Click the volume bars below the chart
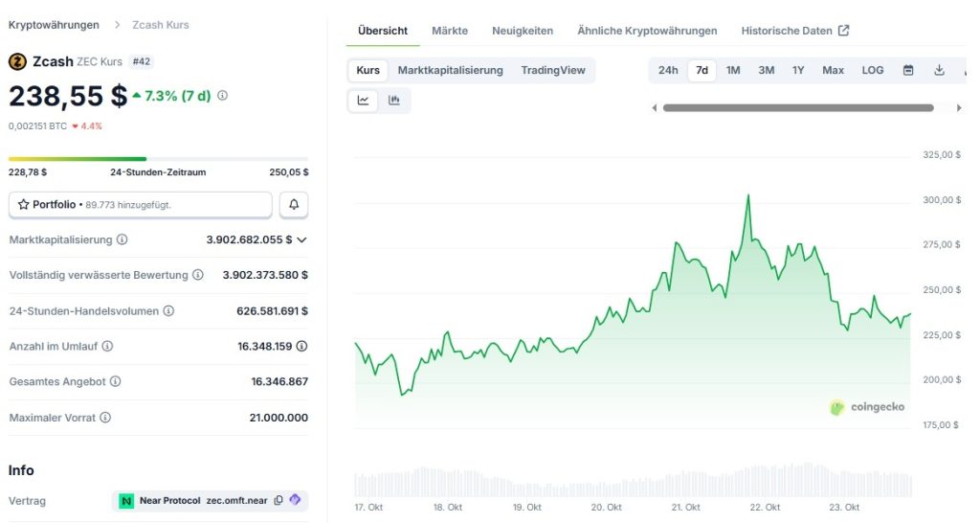Screen dimensions: 980x523 (633, 481)
